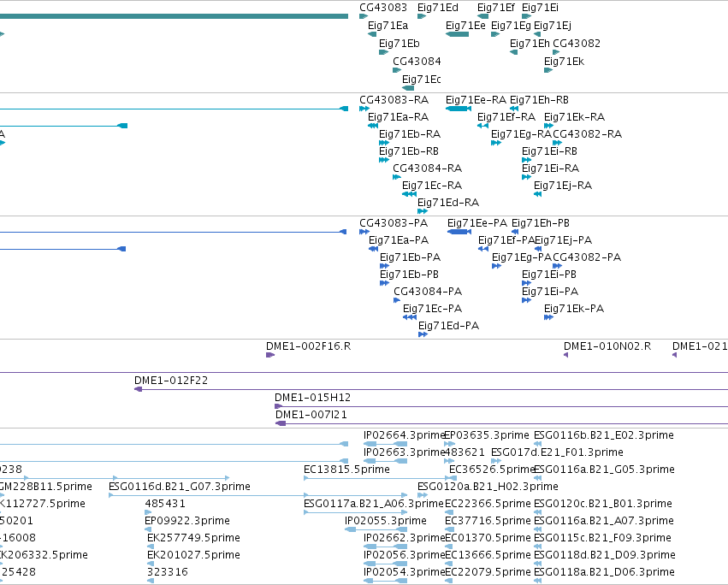Select transcript CG43084-RA
The width and height of the screenshot is (728, 585).
(427, 168)
